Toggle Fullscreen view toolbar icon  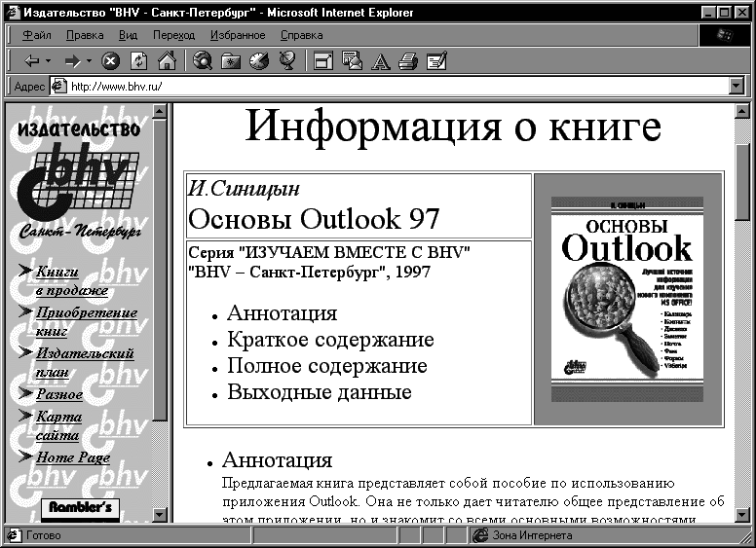click(323, 61)
